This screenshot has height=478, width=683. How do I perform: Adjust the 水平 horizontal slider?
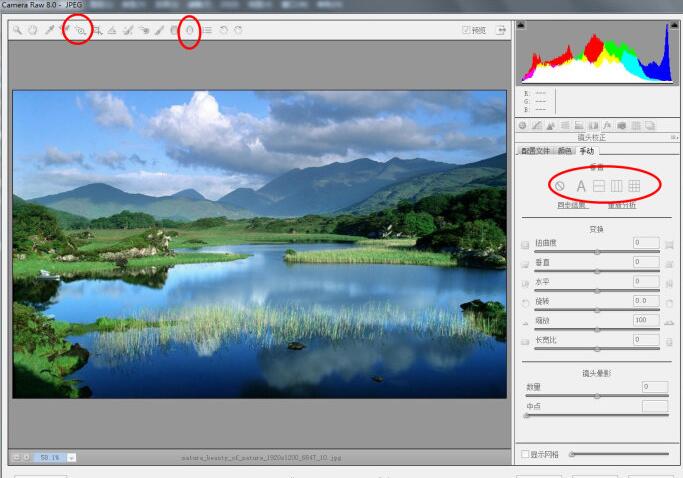597,290
